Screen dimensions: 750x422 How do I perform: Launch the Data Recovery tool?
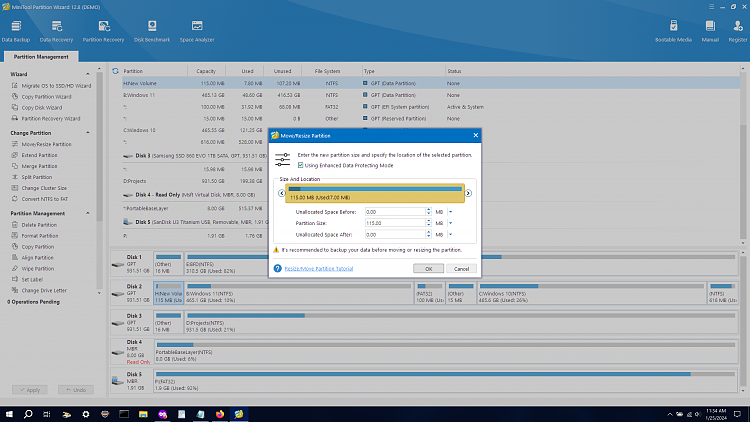(56, 32)
